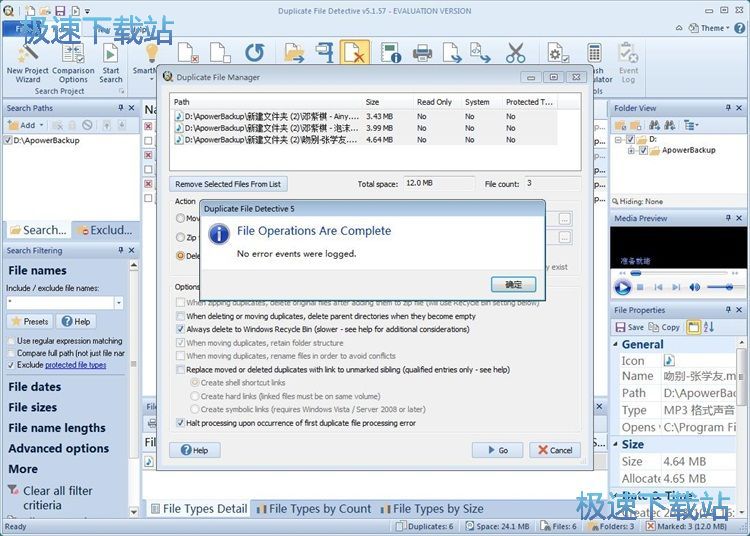Open Comparison Options

point(73,64)
